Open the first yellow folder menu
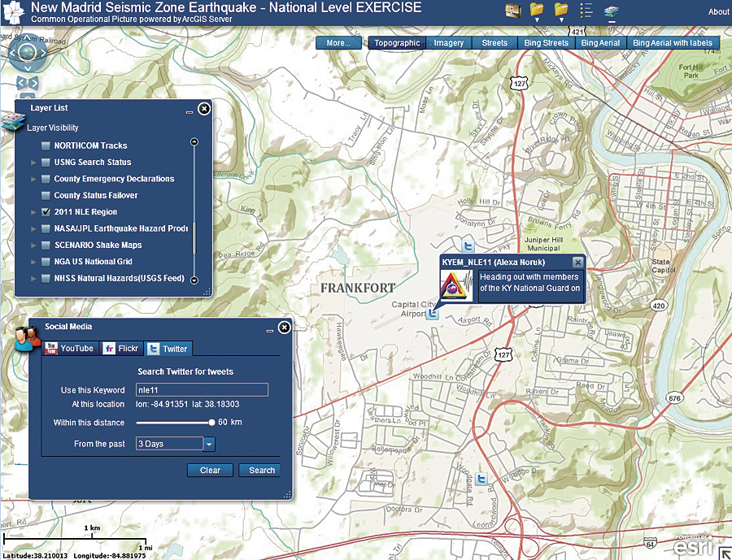Viewport: 732px width, 560px height. [538, 10]
